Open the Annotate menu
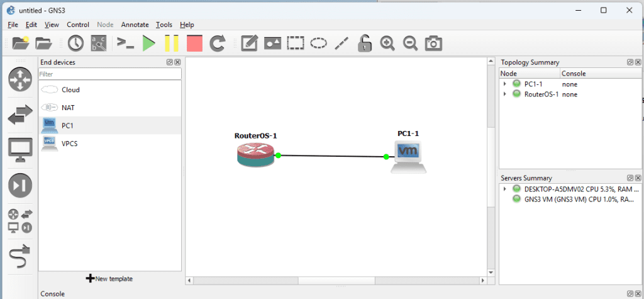 135,25
